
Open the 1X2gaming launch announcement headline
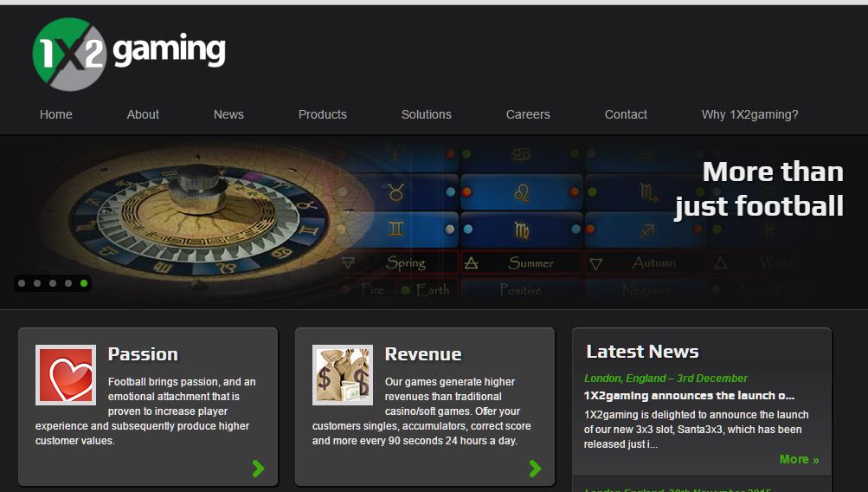pos(689,395)
